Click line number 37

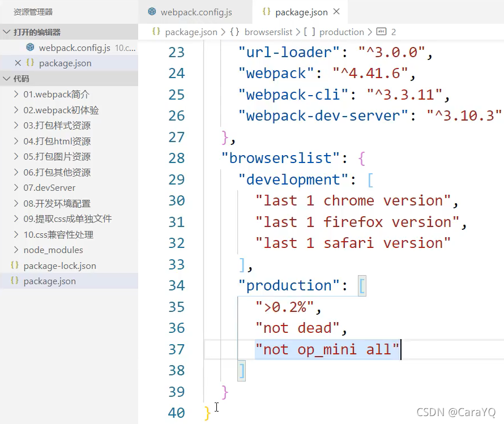point(177,349)
